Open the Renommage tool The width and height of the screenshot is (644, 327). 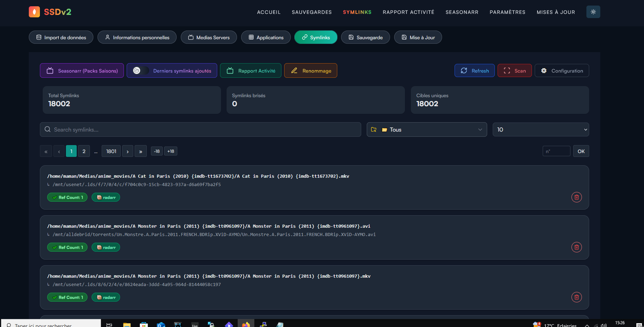[x=311, y=71]
